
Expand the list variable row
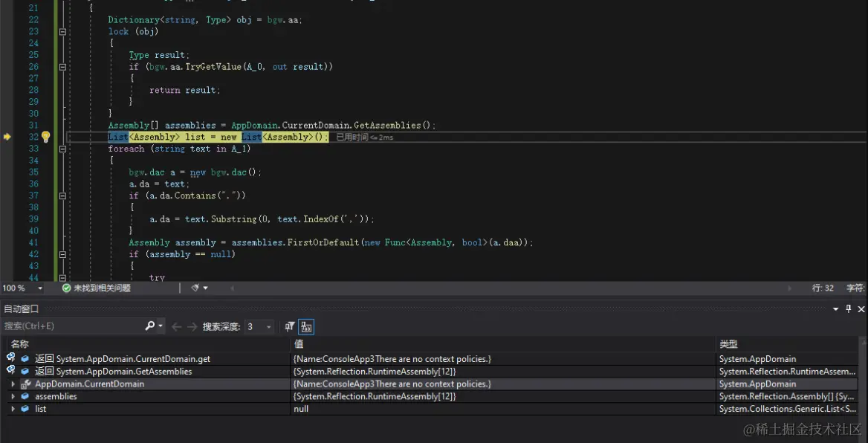pyautogui.click(x=13, y=409)
